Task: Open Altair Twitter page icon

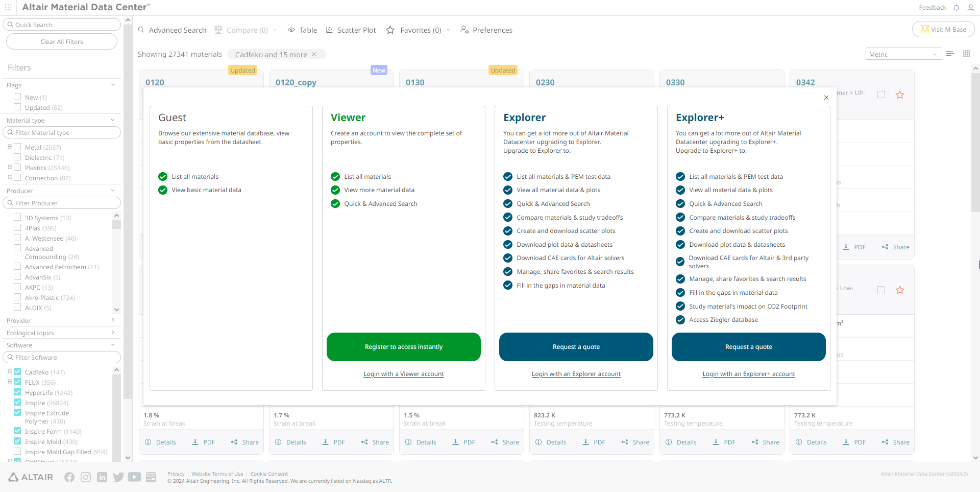Action: click(118, 477)
